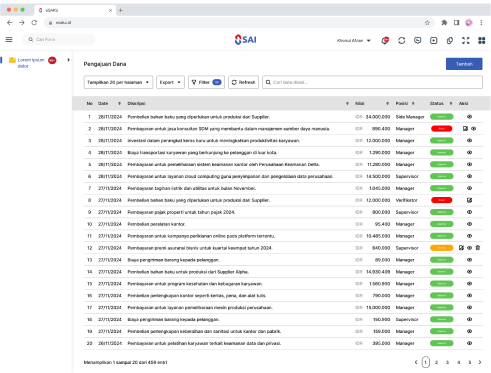Go to page 2 of results
The image size is (491, 373).
point(436,362)
